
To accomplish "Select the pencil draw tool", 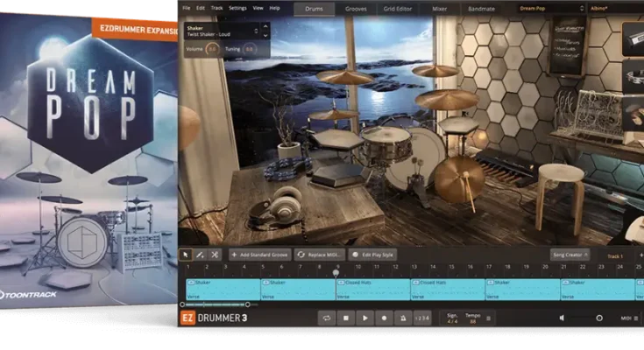I will tap(201, 255).
